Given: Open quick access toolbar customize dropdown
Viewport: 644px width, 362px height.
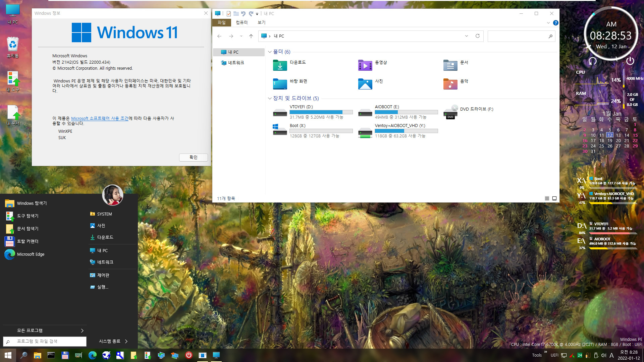Looking at the screenshot, I should [x=257, y=14].
